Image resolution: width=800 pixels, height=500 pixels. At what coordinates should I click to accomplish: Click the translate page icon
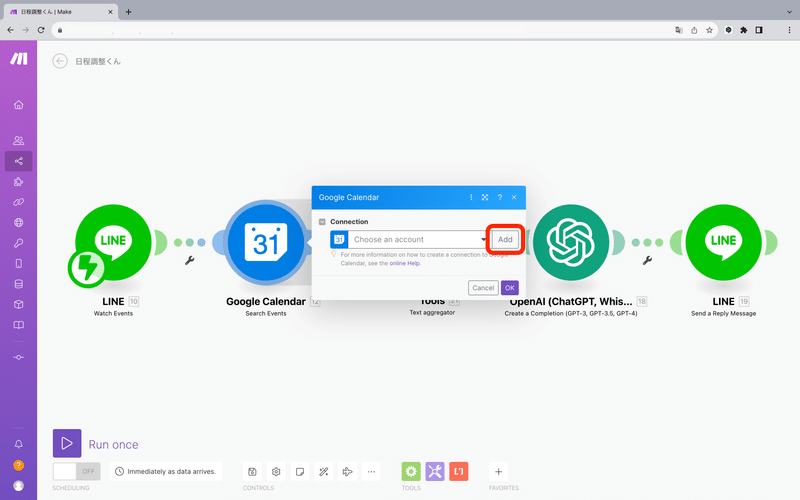click(679, 30)
